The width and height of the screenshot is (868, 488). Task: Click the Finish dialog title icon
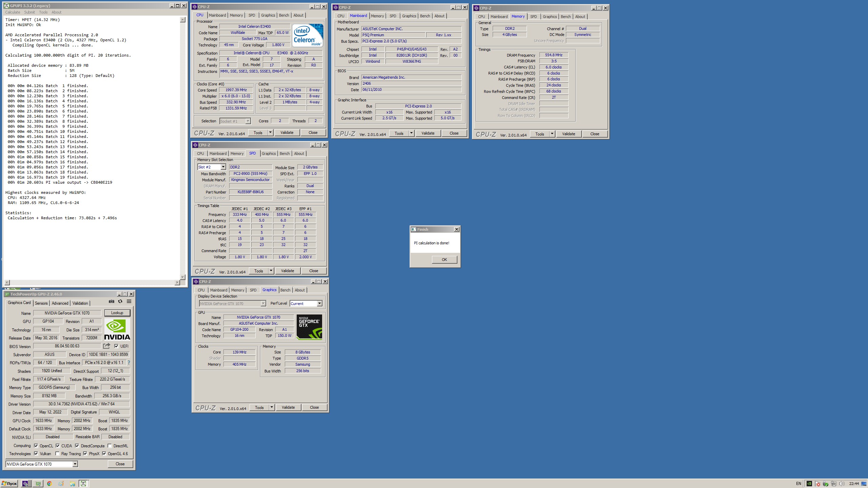pos(414,229)
